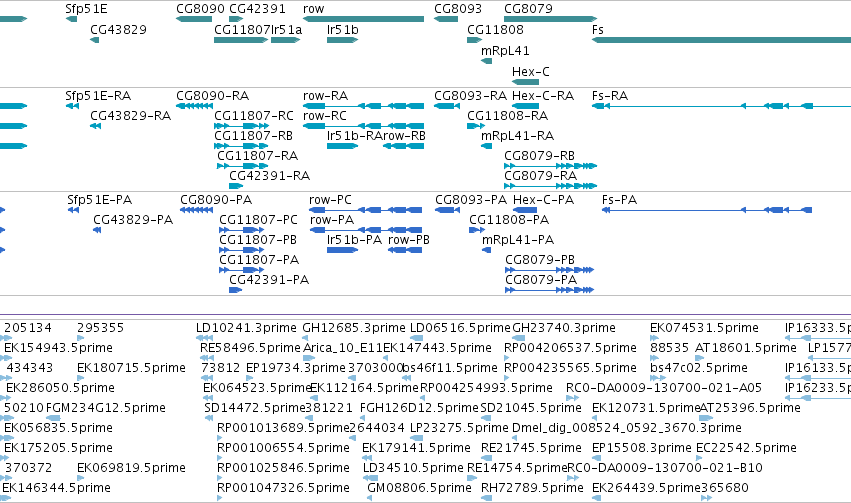
Task: Click the CG43829 gene label
Action: tap(118, 30)
